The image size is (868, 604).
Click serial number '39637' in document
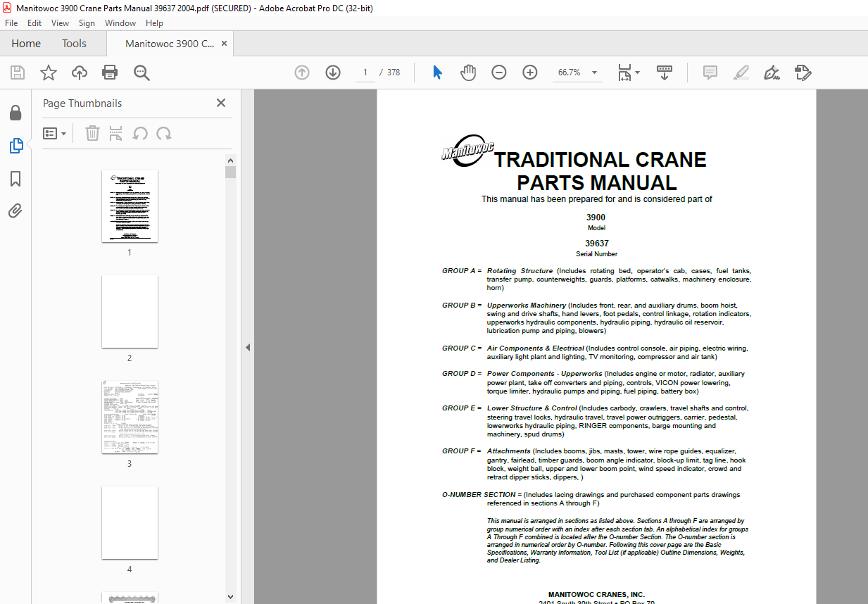597,244
